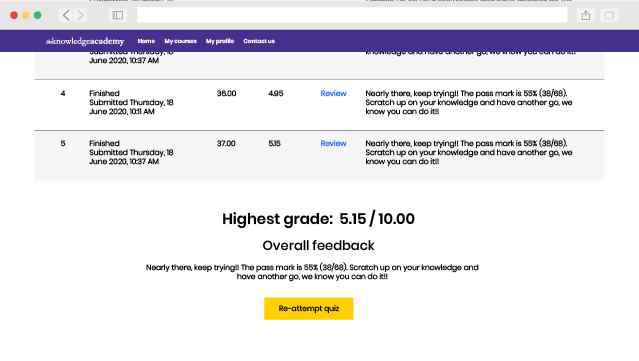This screenshot has width=639, height=361.
Task: Click the browser address bar
Action: [352, 15]
